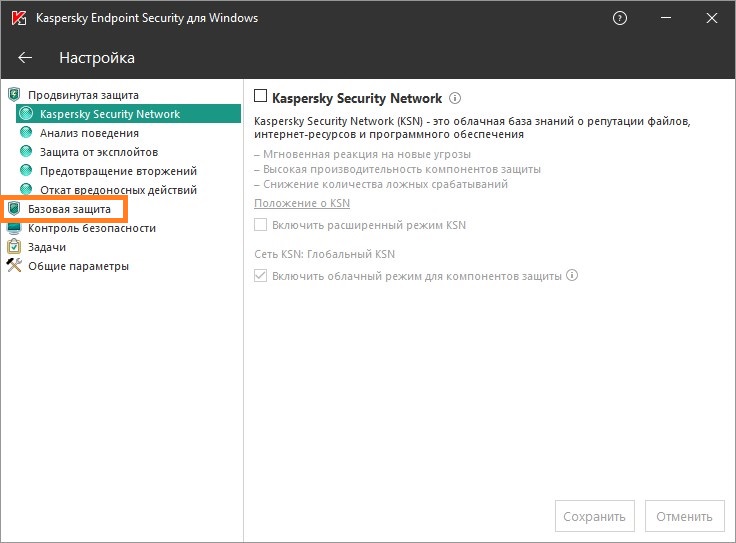Click info icon next to облачный режим option
The width and height of the screenshot is (736, 543).
[x=573, y=276]
